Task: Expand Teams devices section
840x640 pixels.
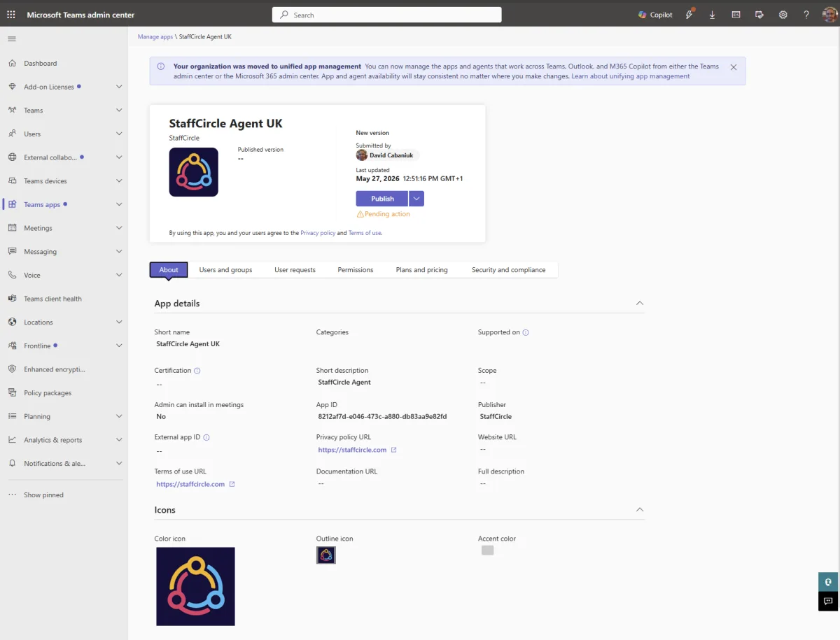Action: (x=119, y=181)
